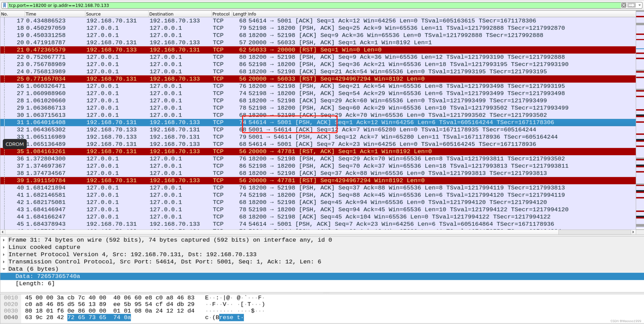Select packet 33 at time 1.065116989

click(x=318, y=137)
